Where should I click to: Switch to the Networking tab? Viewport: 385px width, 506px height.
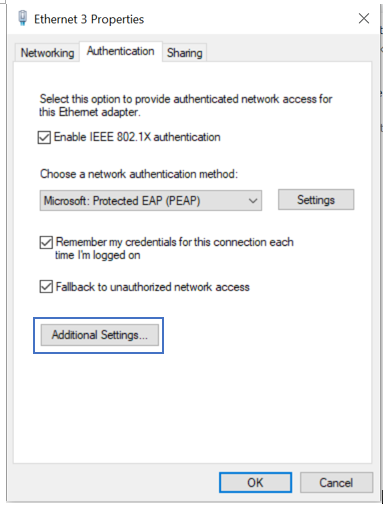47,53
